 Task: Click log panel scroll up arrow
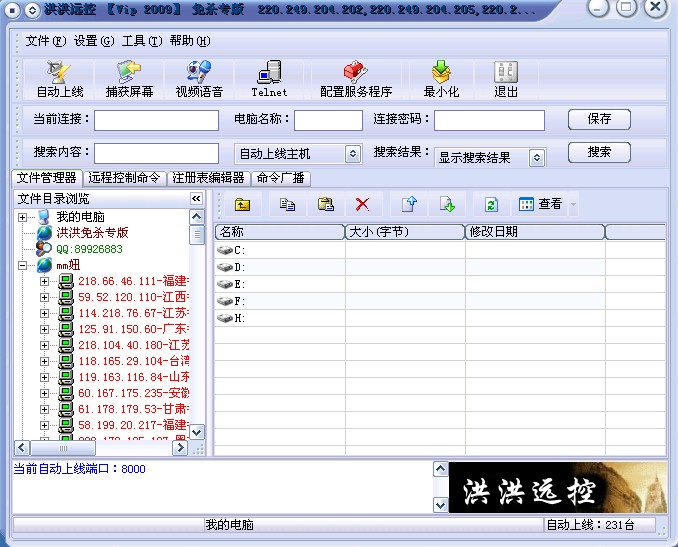coord(441,469)
